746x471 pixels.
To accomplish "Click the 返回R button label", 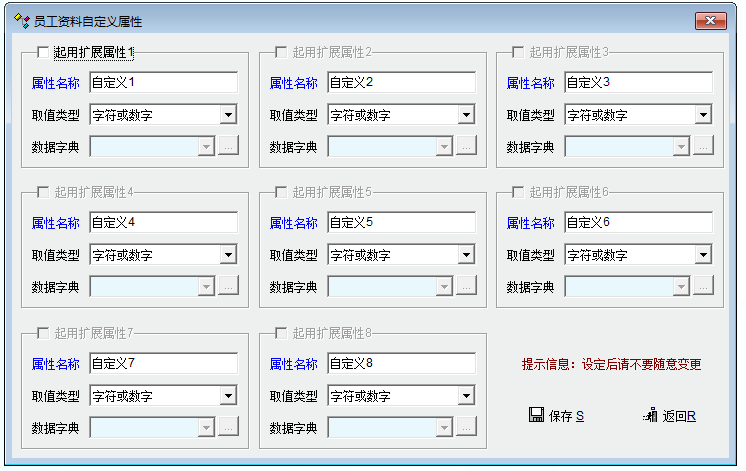I will (679, 416).
